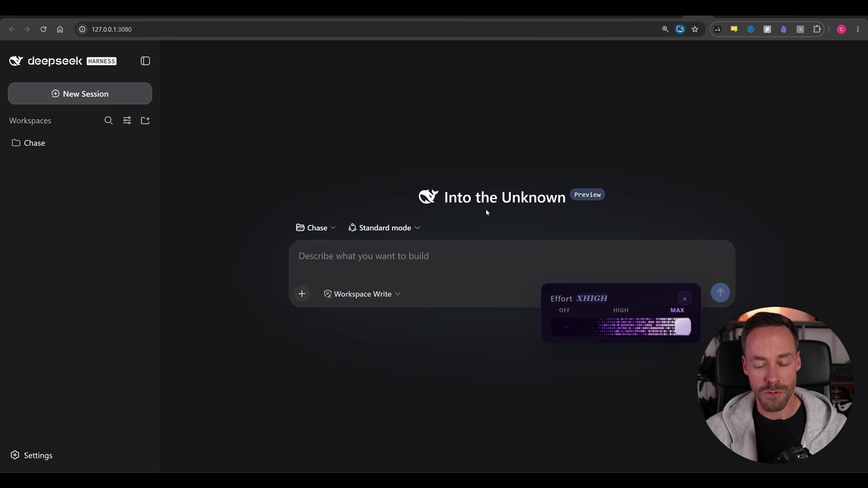
Task: Set effort to OFF label
Action: click(564, 310)
